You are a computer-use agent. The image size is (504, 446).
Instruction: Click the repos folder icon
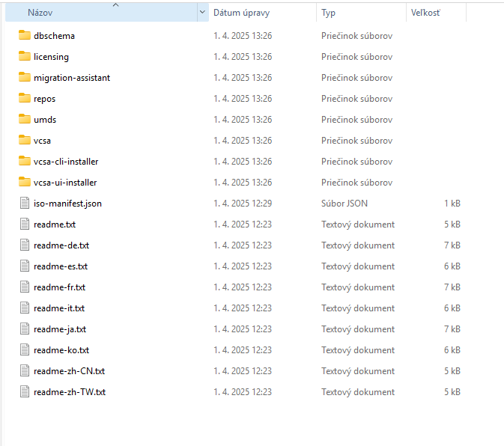[25, 98]
